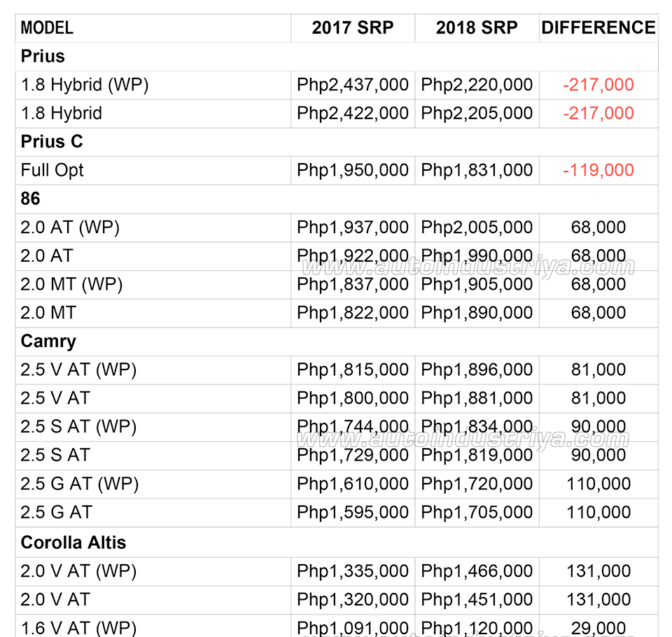Click the Php2,005,000 2018 price
672x637 pixels.
point(477,227)
